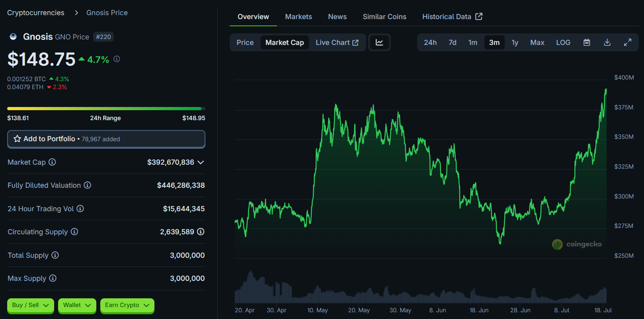
Task: Open the calendar date range picker
Action: coord(587,43)
